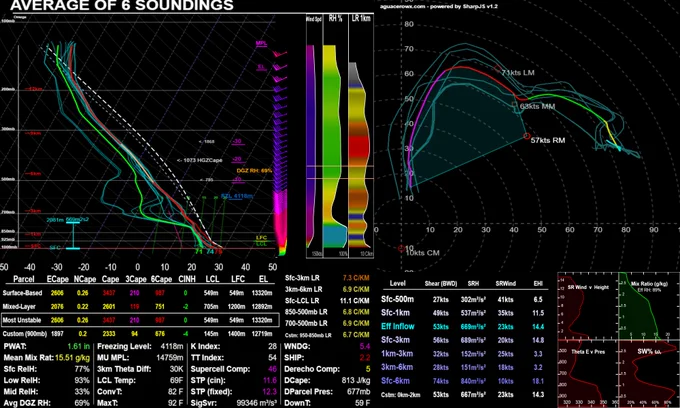This screenshot has width=680, height=408.
Task: Select the Surface-Based parcel row
Action: click(139, 293)
